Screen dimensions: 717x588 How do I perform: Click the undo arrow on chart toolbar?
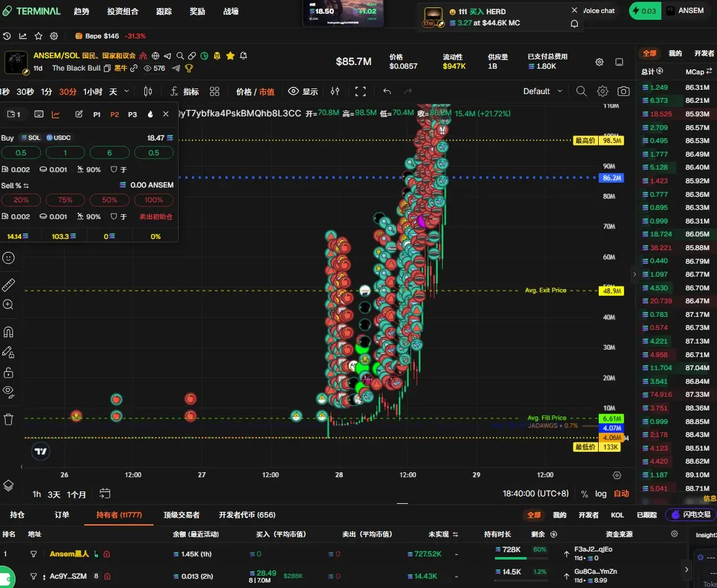[387, 92]
